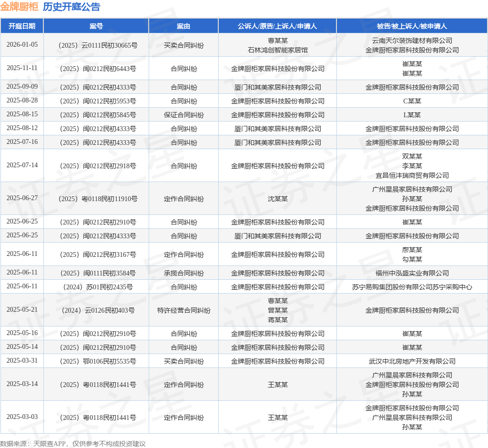Click 宜昌恒沣瑞商贸有限公司 defendant text

click(412, 175)
